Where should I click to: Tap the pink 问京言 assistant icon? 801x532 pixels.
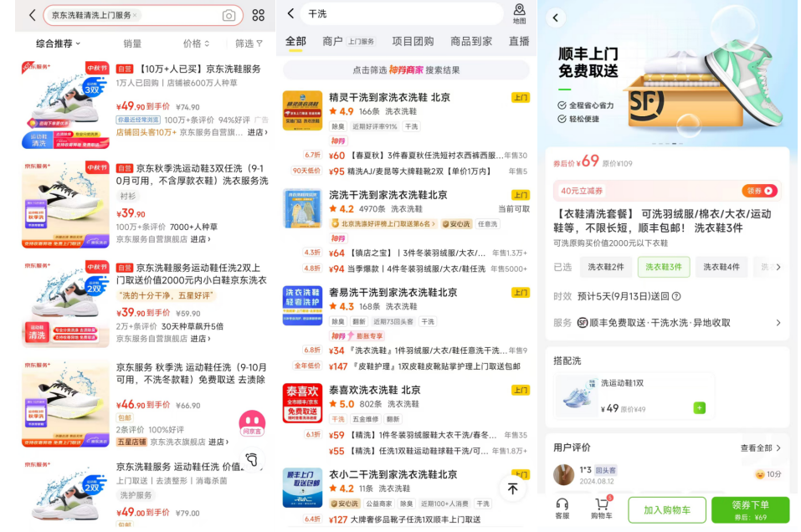point(252,423)
